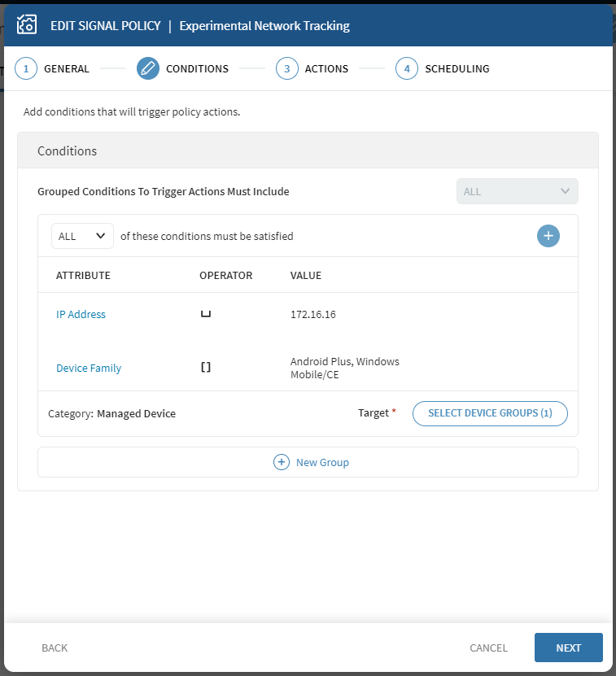Add a condition with the blue plus button

[548, 236]
